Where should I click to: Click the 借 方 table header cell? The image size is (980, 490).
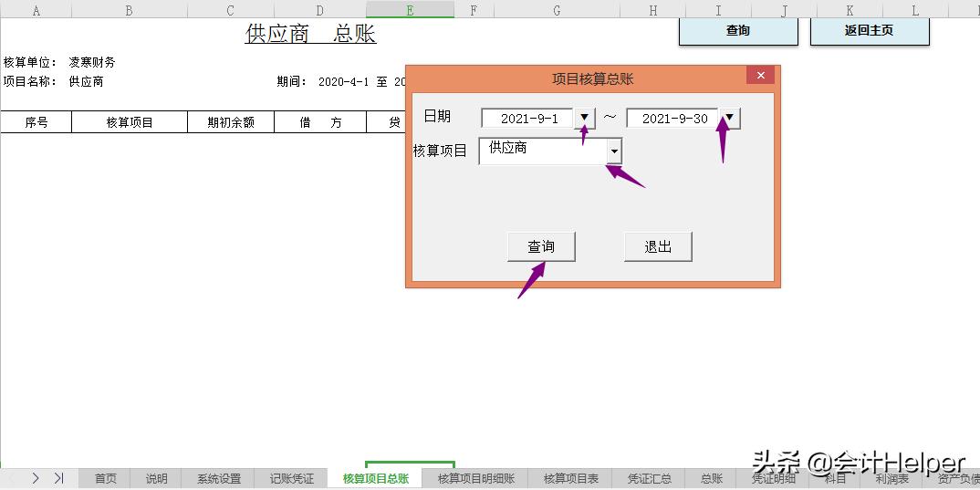[x=320, y=122]
